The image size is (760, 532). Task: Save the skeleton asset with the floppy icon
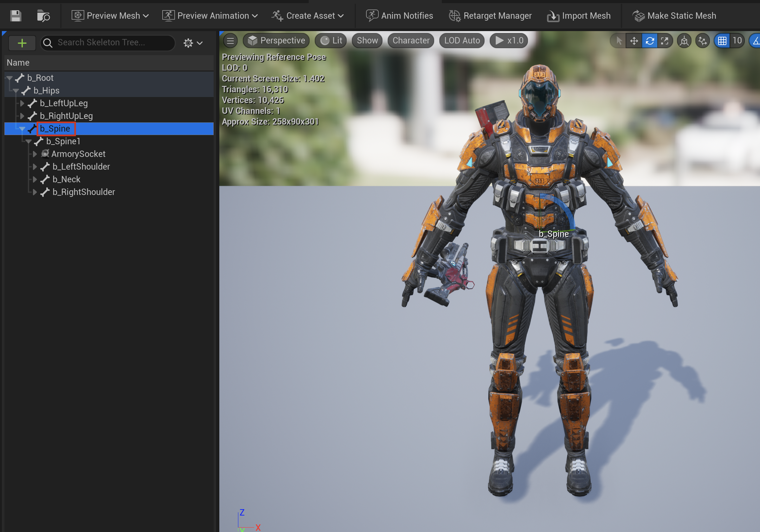[x=16, y=16]
